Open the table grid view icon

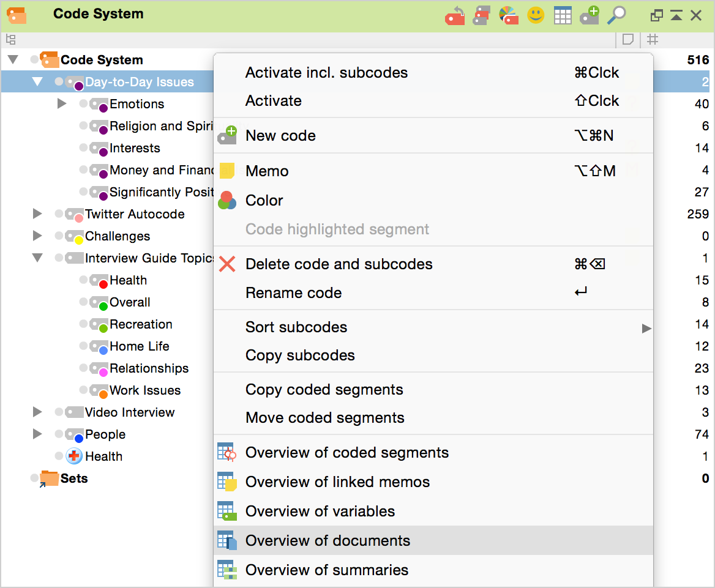pyautogui.click(x=563, y=16)
